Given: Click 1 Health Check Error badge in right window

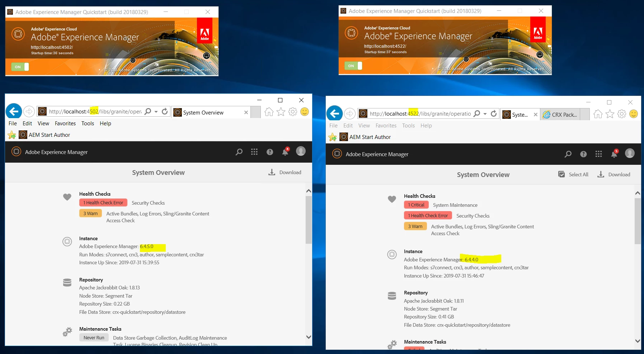Looking at the screenshot, I should click(428, 216).
